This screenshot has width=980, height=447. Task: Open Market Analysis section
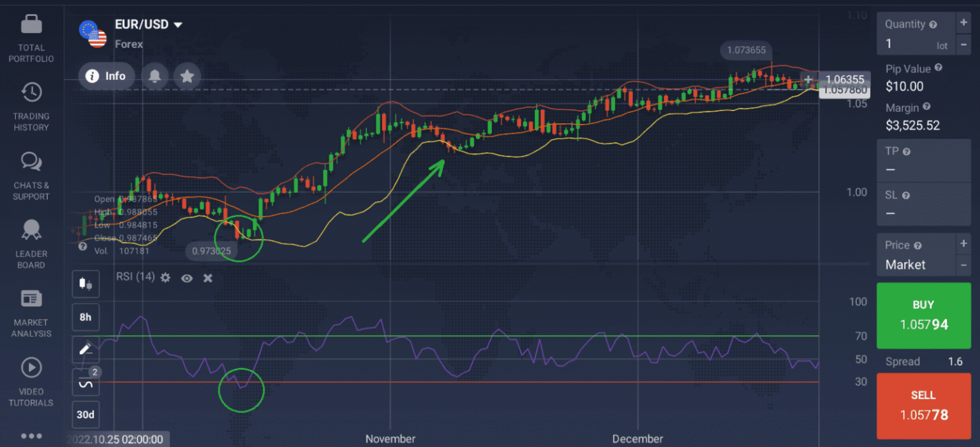31,313
